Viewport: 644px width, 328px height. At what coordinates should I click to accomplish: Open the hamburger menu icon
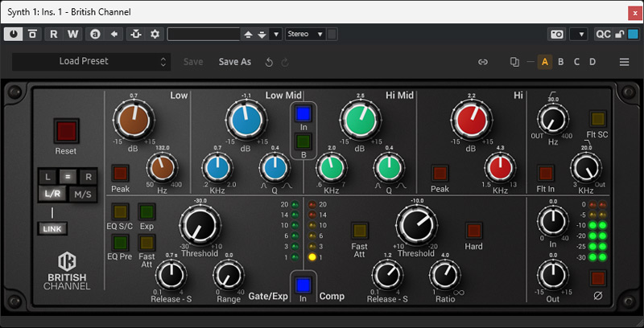pos(624,62)
